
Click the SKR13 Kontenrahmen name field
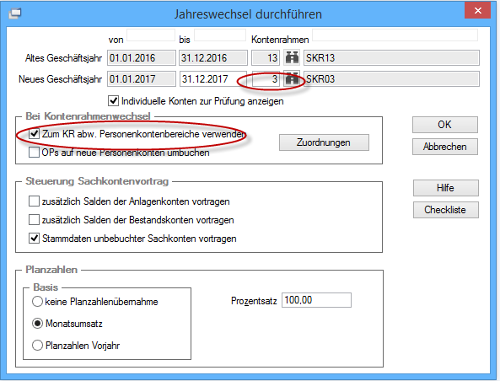(391, 58)
